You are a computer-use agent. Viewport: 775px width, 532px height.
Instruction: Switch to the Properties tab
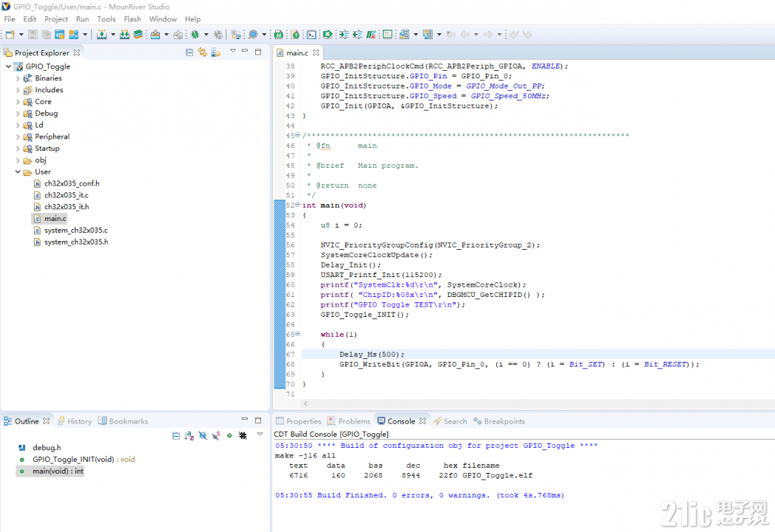click(x=299, y=421)
